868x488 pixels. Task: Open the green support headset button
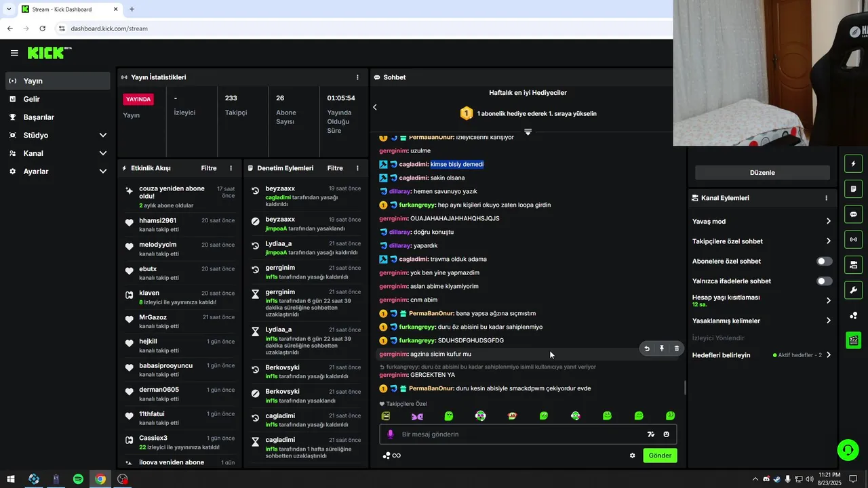pyautogui.click(x=847, y=449)
